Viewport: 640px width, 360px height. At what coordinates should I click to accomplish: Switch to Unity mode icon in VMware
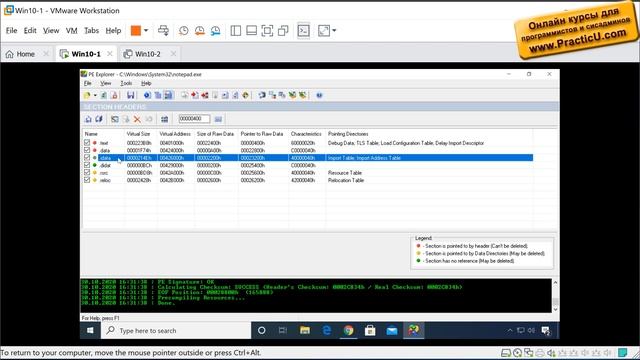click(283, 31)
